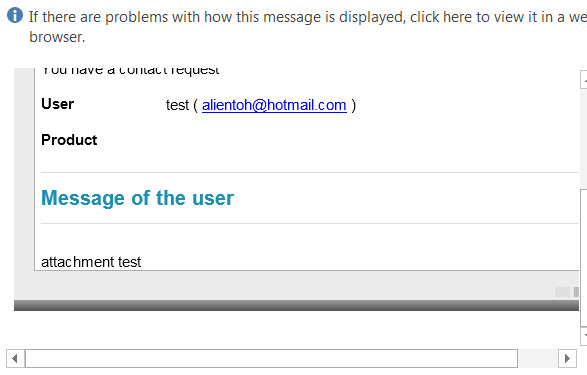
Task: Click the vertical scrollbar up arrow
Action: tap(584, 79)
